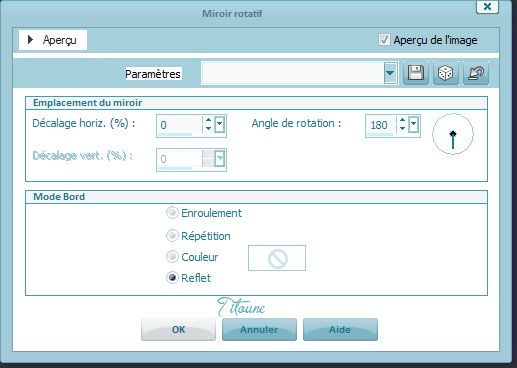
Task: Increase Angle de rotation with up arrow
Action: pos(402,120)
